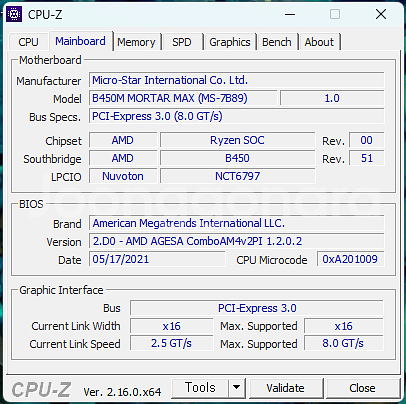Click the Bus Specs value PCI-Express 3.0 (8.0 GT/s)
This screenshot has height=404, width=406.
[x=237, y=116]
